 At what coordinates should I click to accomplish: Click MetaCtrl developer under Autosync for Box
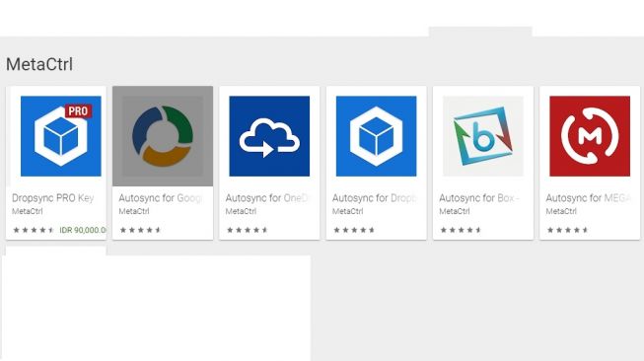point(455,211)
